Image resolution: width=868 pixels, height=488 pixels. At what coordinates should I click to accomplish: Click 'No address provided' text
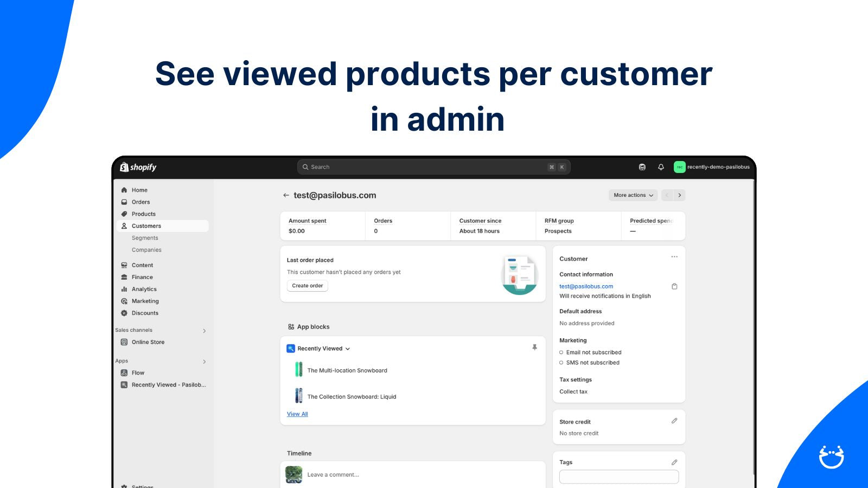(587, 323)
